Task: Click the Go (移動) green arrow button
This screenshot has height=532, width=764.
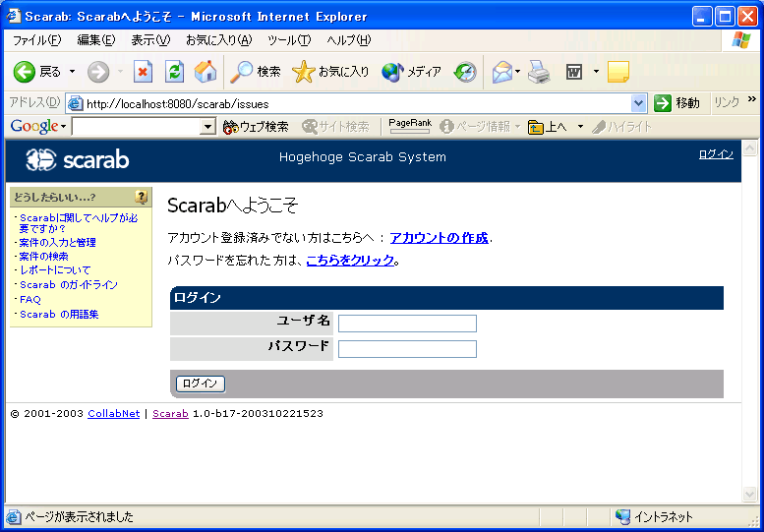Action: pyautogui.click(x=662, y=103)
